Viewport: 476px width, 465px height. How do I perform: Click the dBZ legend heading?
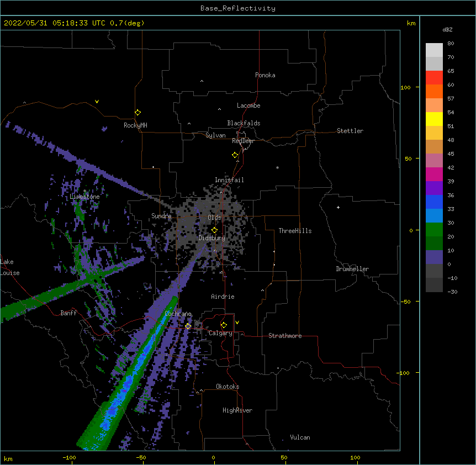pos(447,30)
